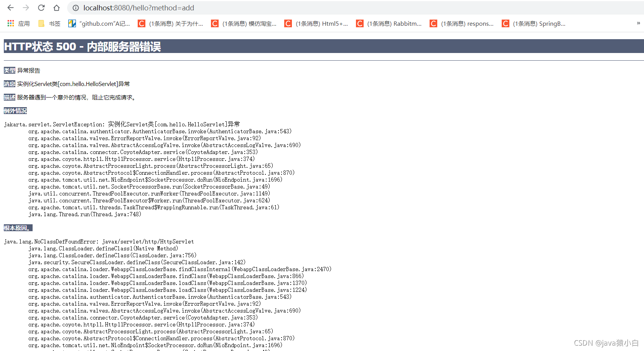The image size is (644, 351).
Task: Open the browser home page
Action: tap(56, 8)
